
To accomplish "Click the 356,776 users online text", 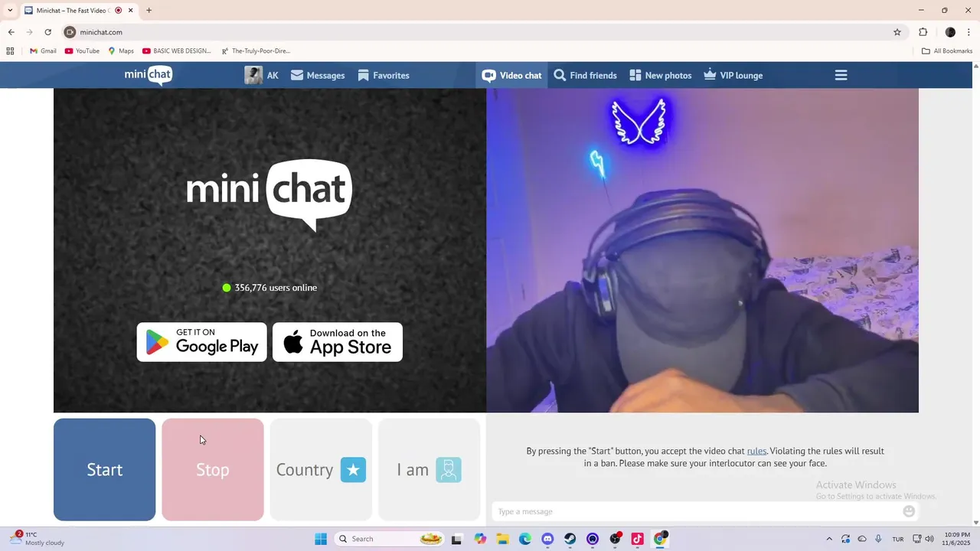I will coord(276,288).
